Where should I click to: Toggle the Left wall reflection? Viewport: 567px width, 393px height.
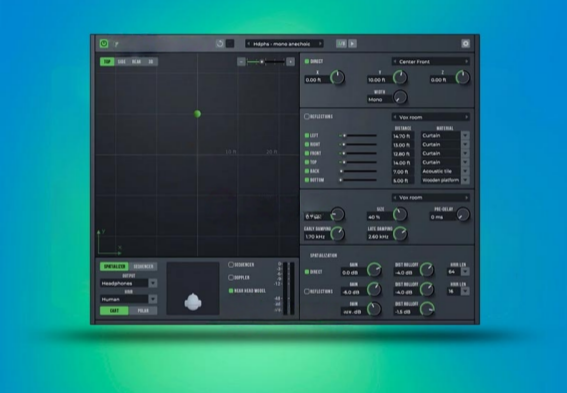pos(307,136)
